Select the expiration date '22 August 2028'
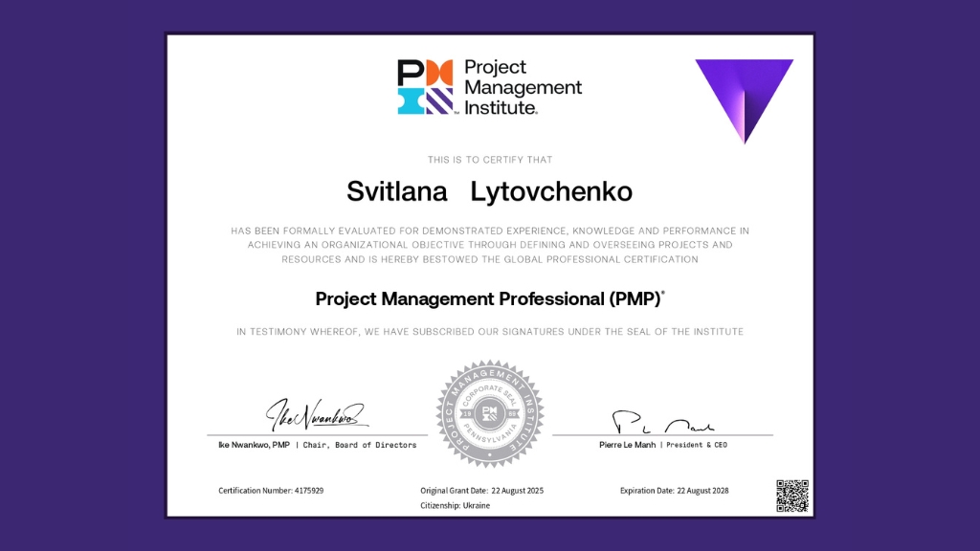The image size is (980, 551). pyautogui.click(x=703, y=491)
